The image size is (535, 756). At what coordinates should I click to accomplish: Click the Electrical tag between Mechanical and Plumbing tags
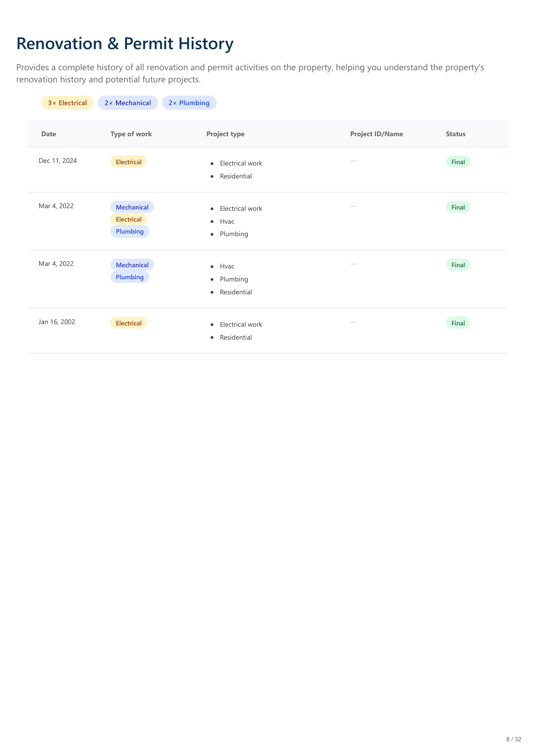128,219
